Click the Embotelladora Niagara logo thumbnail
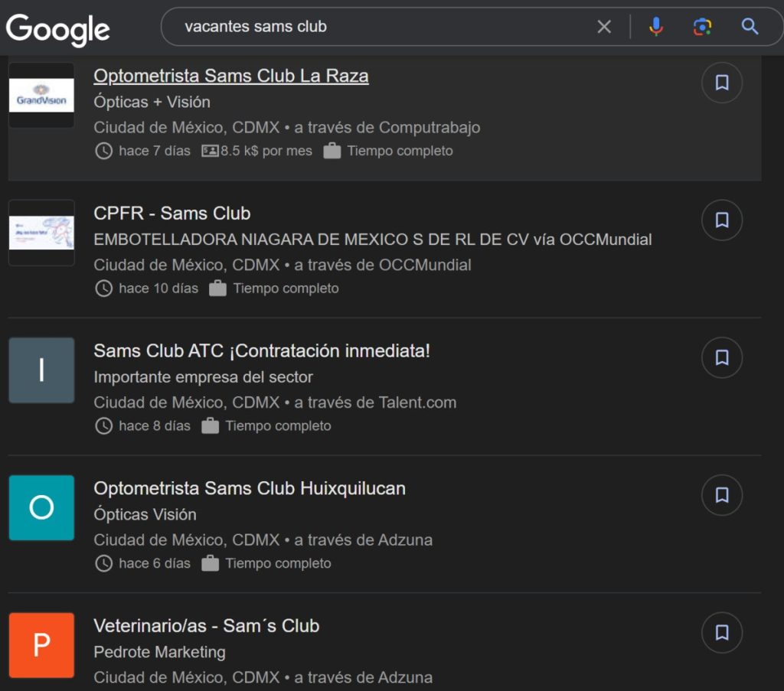Viewport: 784px width, 691px height. (41, 233)
